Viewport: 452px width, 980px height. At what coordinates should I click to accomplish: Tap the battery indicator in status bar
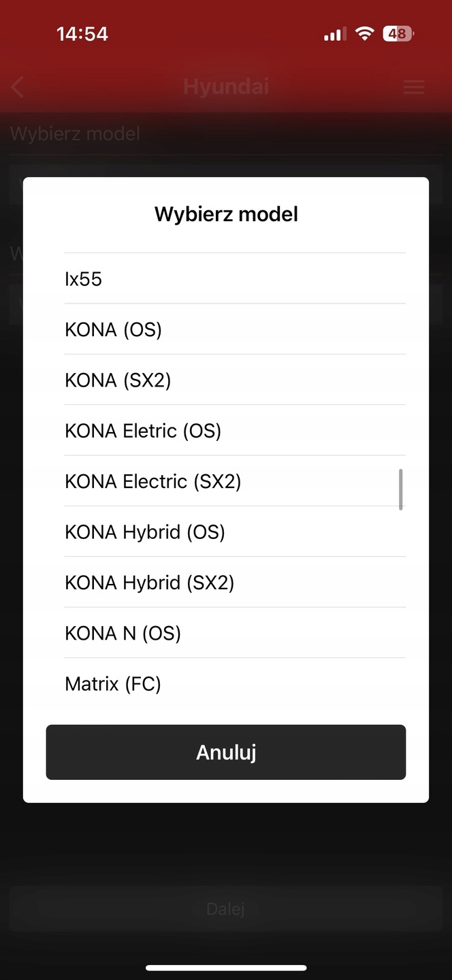[398, 34]
